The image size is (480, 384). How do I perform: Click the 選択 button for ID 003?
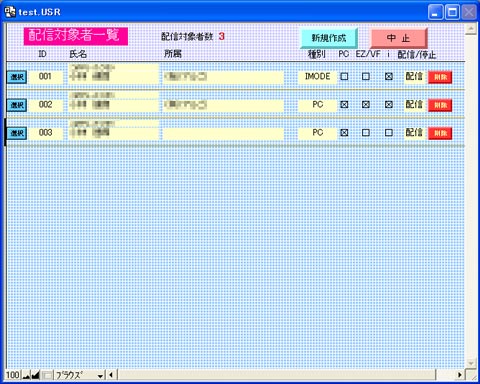17,133
